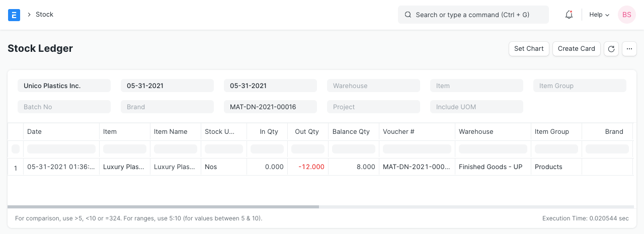
Task: Click the Brand column header
Action: pos(607,131)
